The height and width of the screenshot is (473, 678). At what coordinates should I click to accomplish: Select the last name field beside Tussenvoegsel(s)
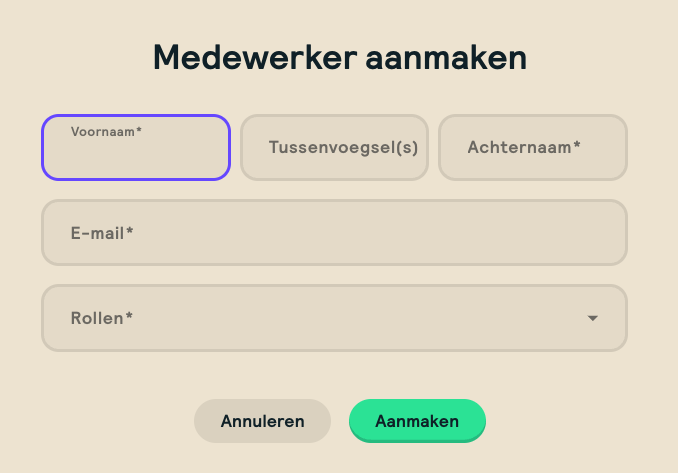532,148
